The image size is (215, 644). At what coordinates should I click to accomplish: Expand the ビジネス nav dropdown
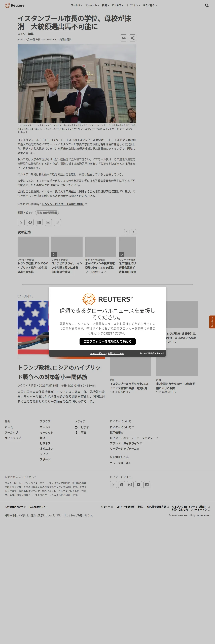tap(118, 5)
